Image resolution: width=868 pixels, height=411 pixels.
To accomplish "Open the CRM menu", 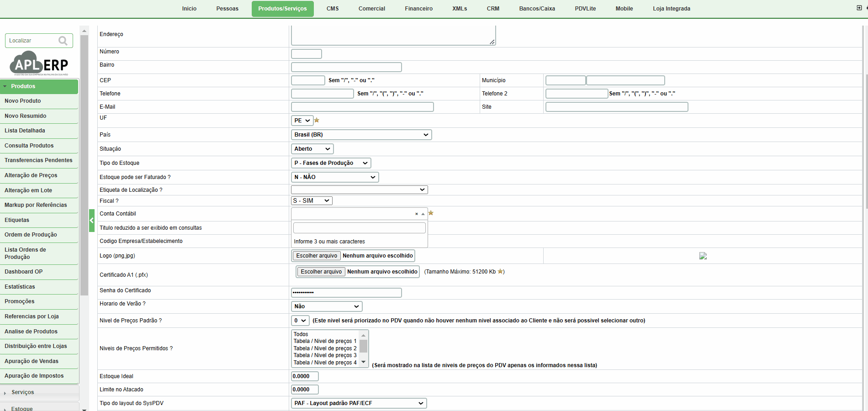I will tap(493, 9).
